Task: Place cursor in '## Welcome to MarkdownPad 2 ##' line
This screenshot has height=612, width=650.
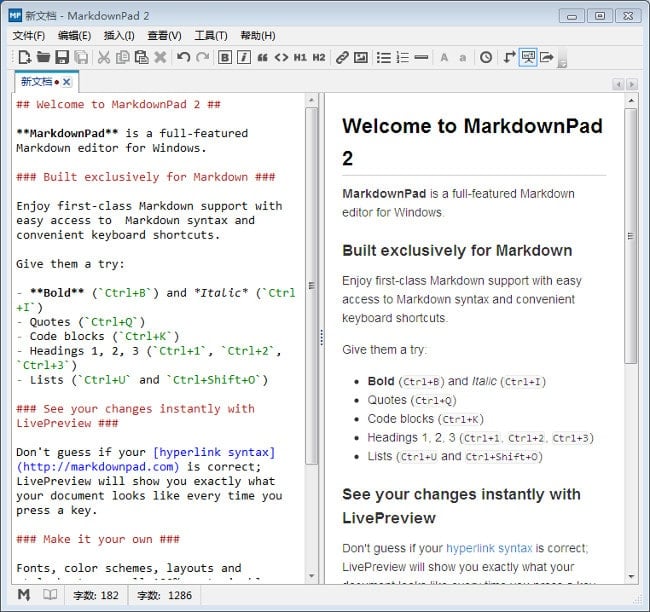Action: pos(118,104)
